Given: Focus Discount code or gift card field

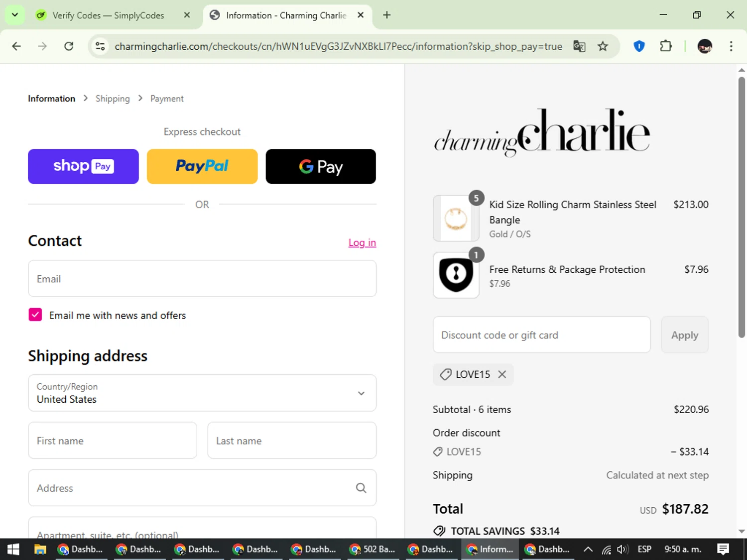Looking at the screenshot, I should tap(542, 335).
